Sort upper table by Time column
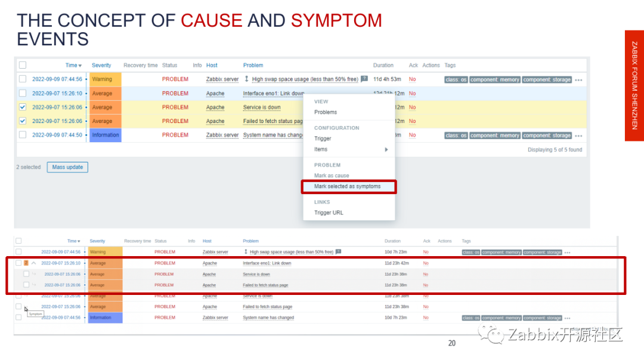The width and height of the screenshot is (644, 363). coord(73,65)
